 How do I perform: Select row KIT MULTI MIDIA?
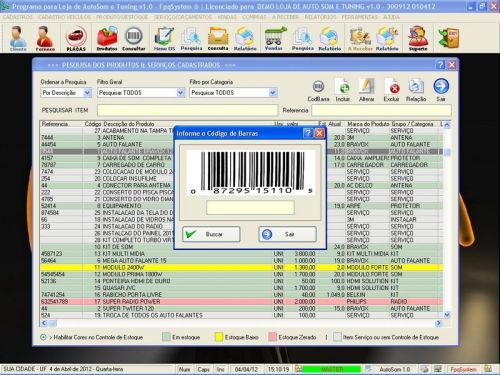(x=241, y=254)
